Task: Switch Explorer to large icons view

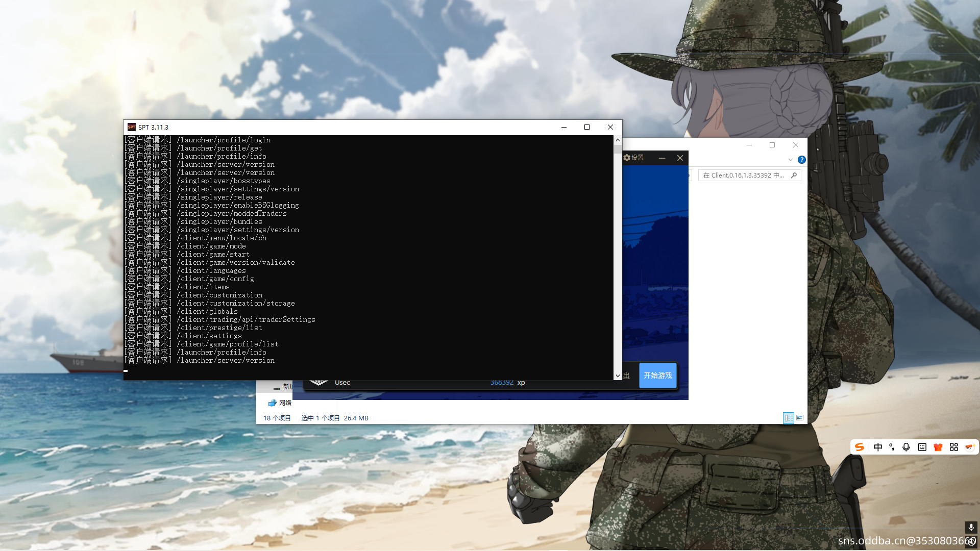Action: (800, 418)
